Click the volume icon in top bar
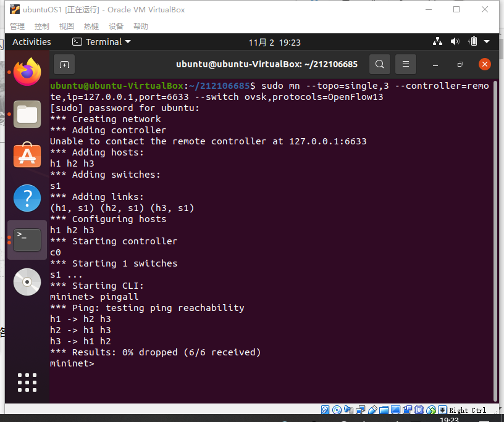Image resolution: width=504 pixels, height=422 pixels. (x=455, y=41)
